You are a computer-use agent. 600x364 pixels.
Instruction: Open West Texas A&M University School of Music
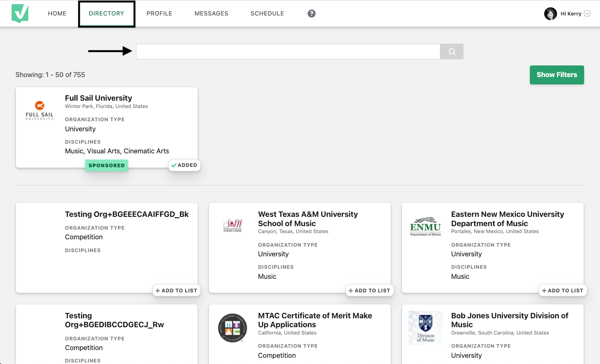pos(308,219)
